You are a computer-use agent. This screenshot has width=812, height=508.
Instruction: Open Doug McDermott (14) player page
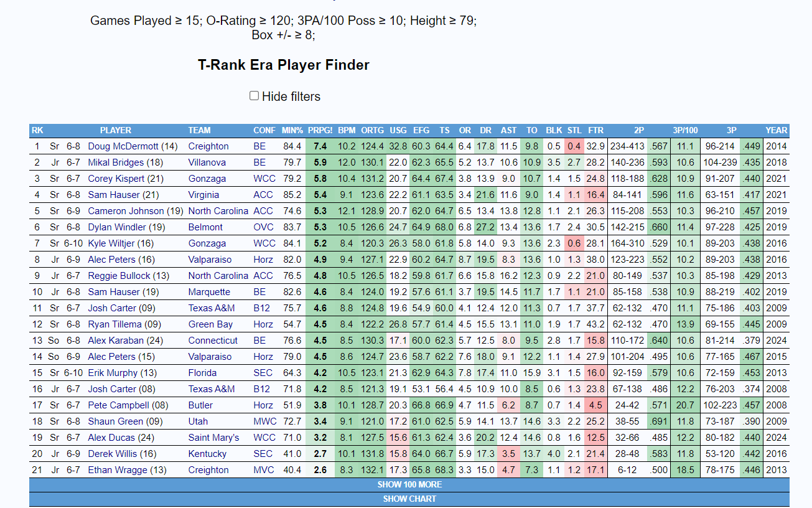133,146
